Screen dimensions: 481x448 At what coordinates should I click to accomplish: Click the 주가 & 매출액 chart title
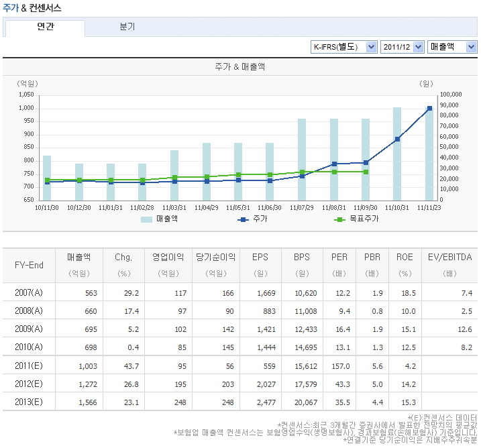(240, 67)
